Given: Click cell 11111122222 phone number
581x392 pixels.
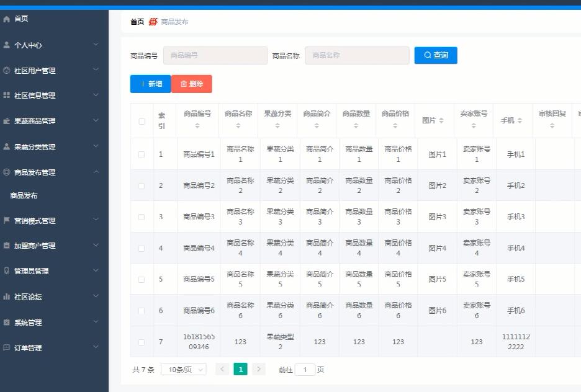Looking at the screenshot, I should point(516,342).
